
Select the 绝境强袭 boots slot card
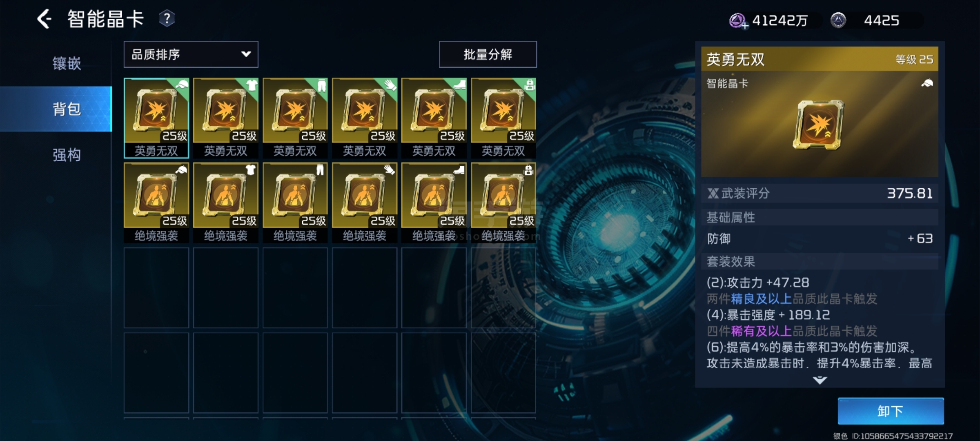pos(434,203)
